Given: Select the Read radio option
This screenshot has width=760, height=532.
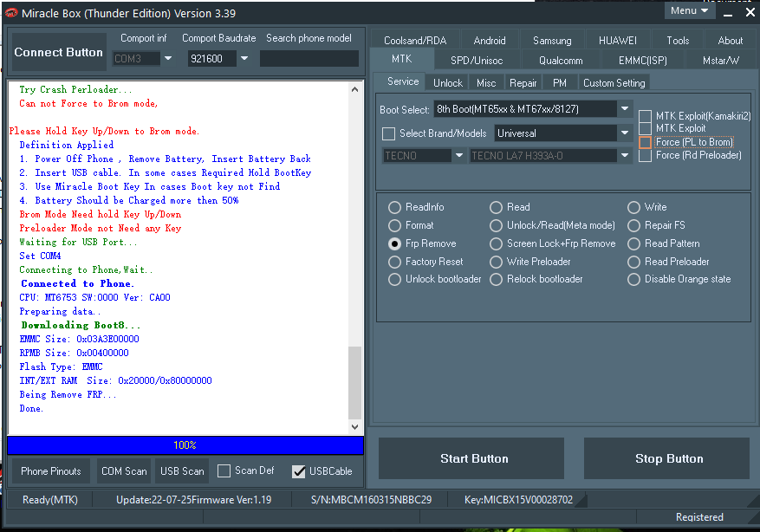Looking at the screenshot, I should [496, 207].
